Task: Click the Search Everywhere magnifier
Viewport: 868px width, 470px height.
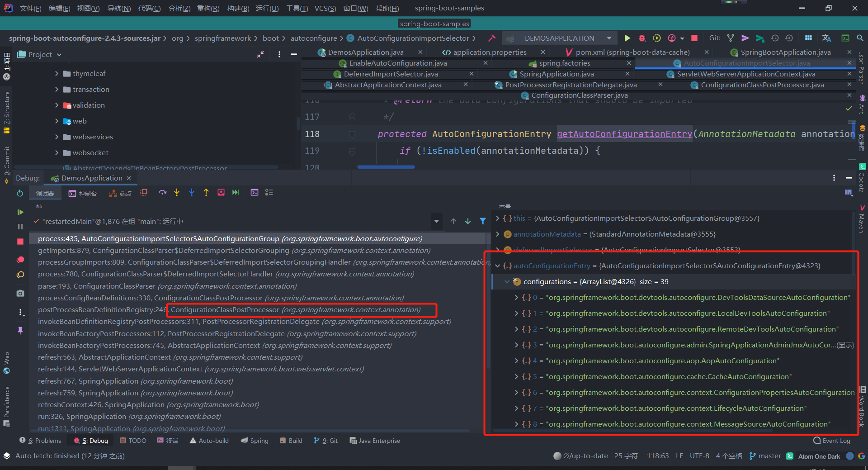Action: [860, 38]
